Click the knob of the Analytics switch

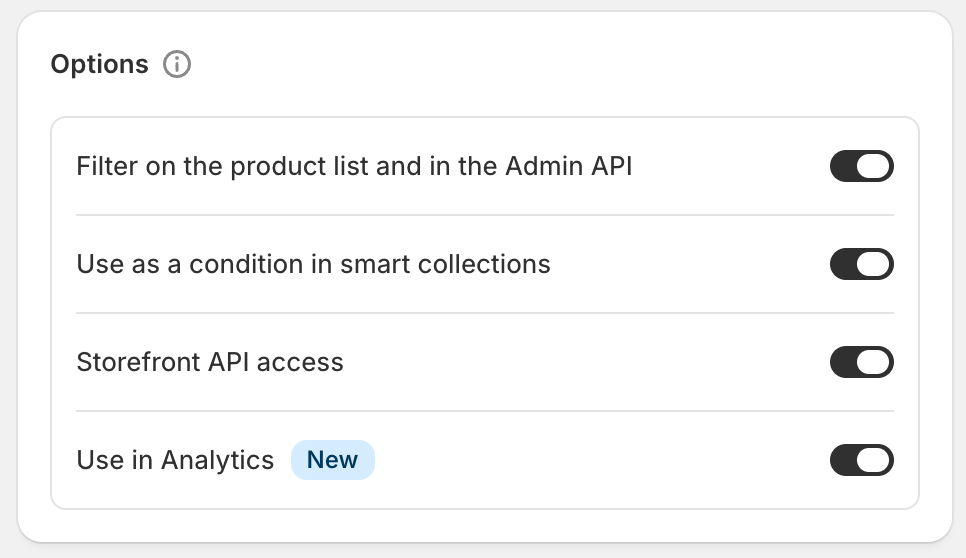874,460
